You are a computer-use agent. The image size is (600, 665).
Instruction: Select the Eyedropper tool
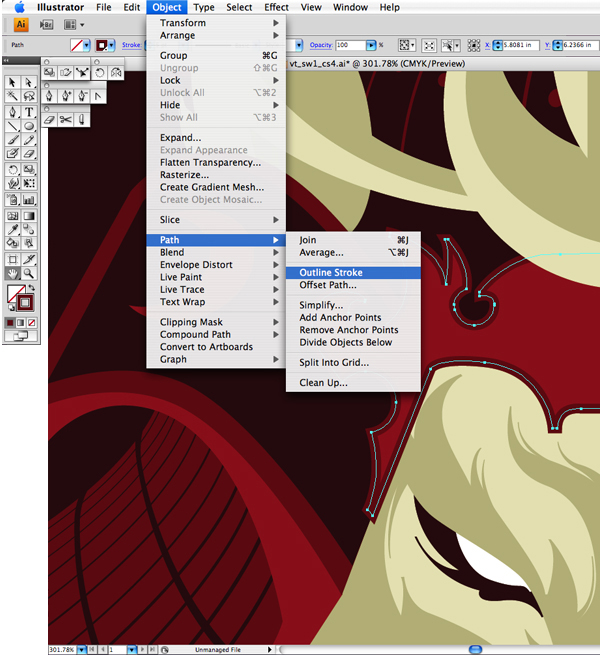point(12,229)
